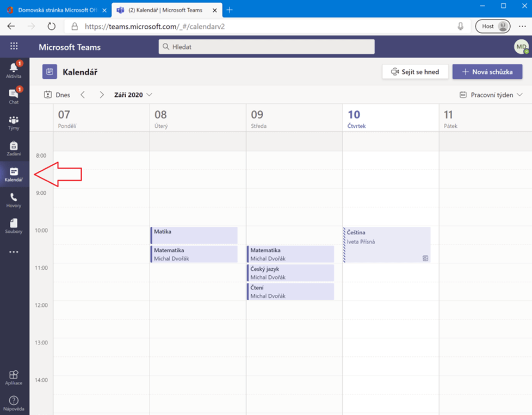This screenshot has width=532, height=415.
Task: Click the more apps ellipsis in sidebar
Action: point(14,252)
